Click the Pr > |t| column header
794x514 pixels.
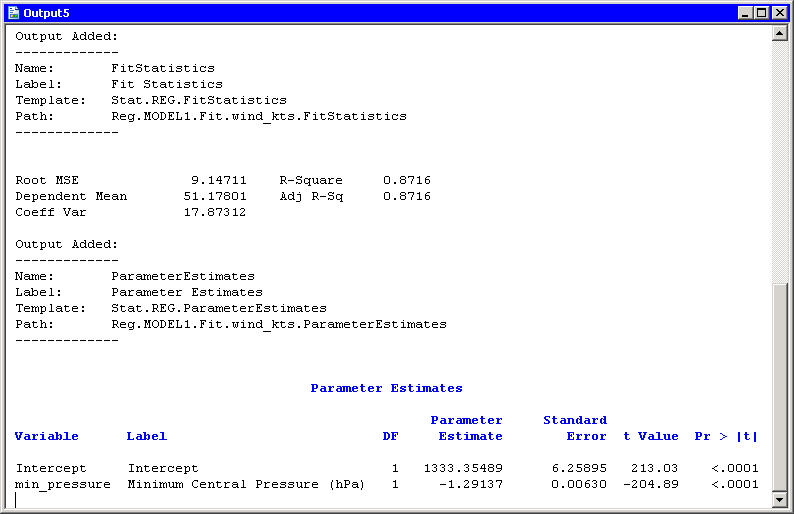(x=726, y=437)
